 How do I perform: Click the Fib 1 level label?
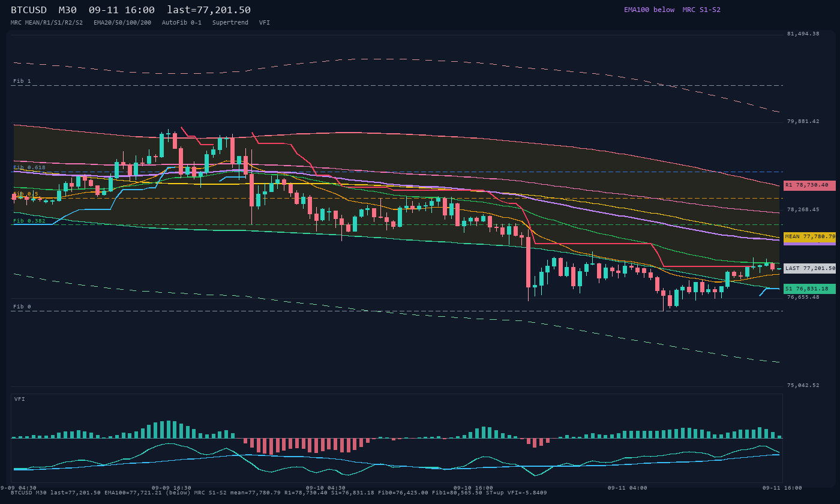point(22,81)
